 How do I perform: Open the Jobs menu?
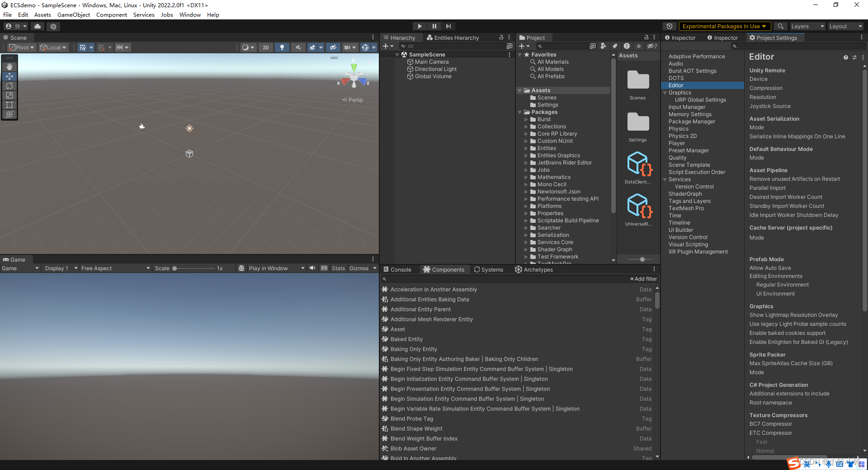pos(167,14)
